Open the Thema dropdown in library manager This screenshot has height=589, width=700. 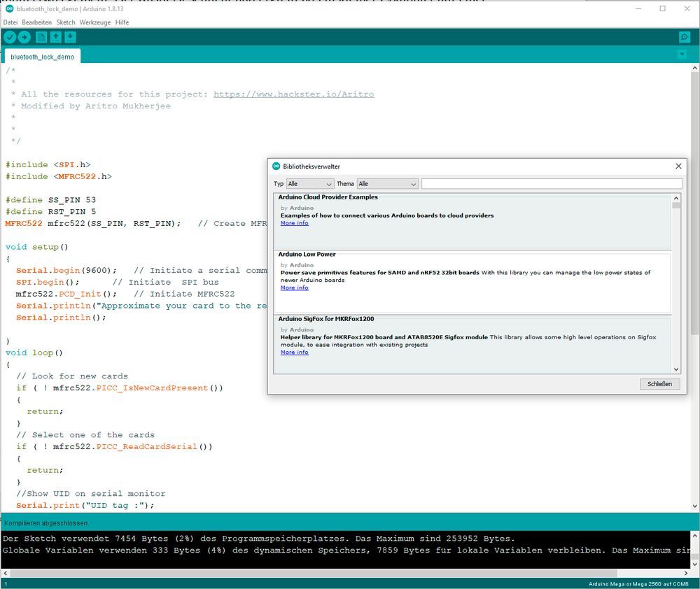pos(387,184)
